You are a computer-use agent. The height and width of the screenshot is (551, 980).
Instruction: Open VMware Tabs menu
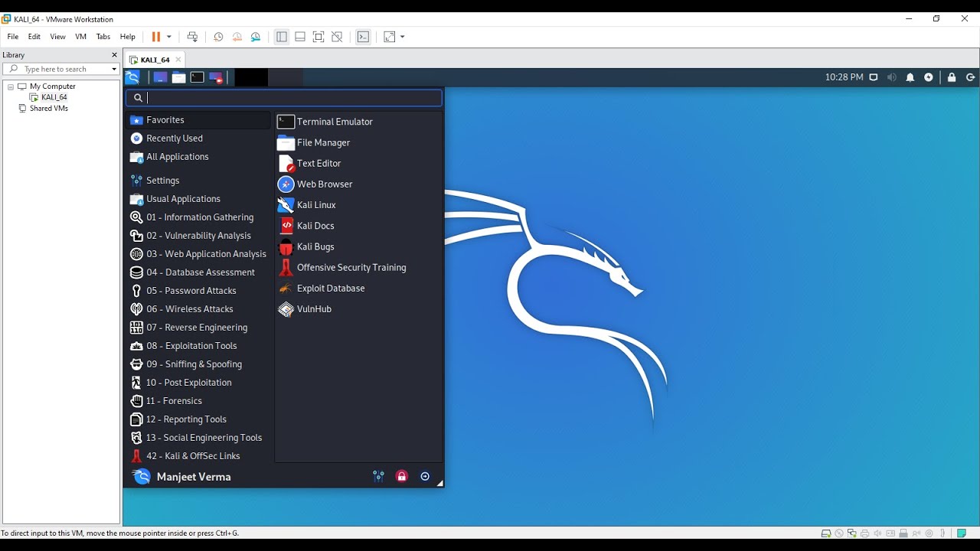point(103,37)
